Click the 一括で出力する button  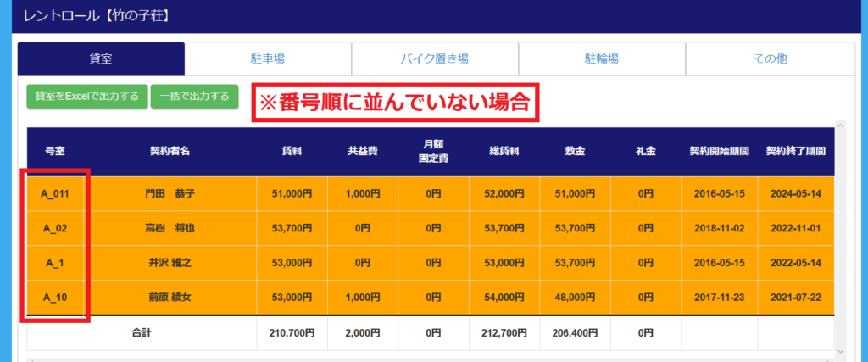click(x=194, y=97)
